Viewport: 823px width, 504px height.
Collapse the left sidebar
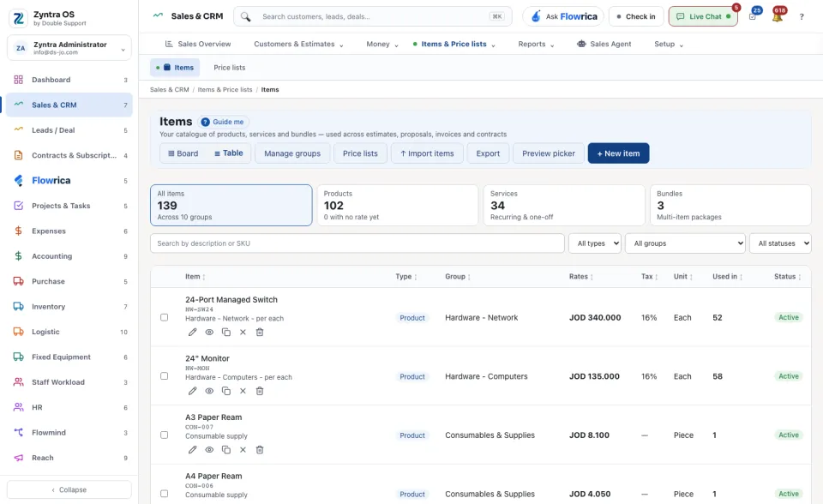[x=69, y=489]
